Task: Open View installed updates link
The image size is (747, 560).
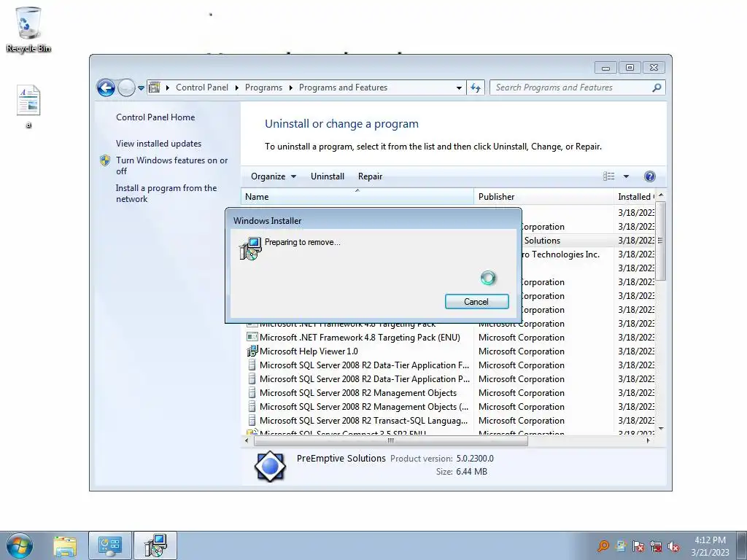Action: click(158, 144)
